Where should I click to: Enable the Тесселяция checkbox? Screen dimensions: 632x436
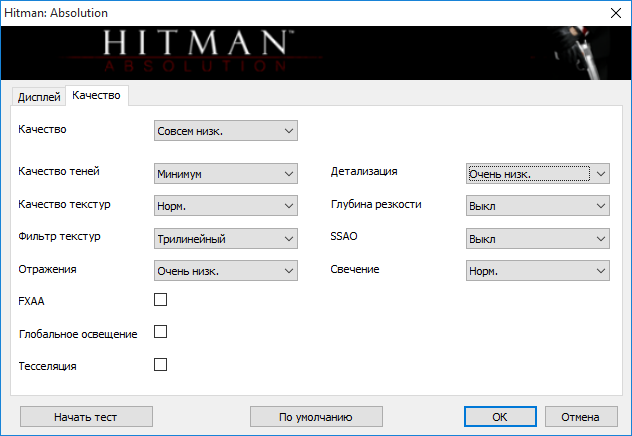[x=160, y=365]
